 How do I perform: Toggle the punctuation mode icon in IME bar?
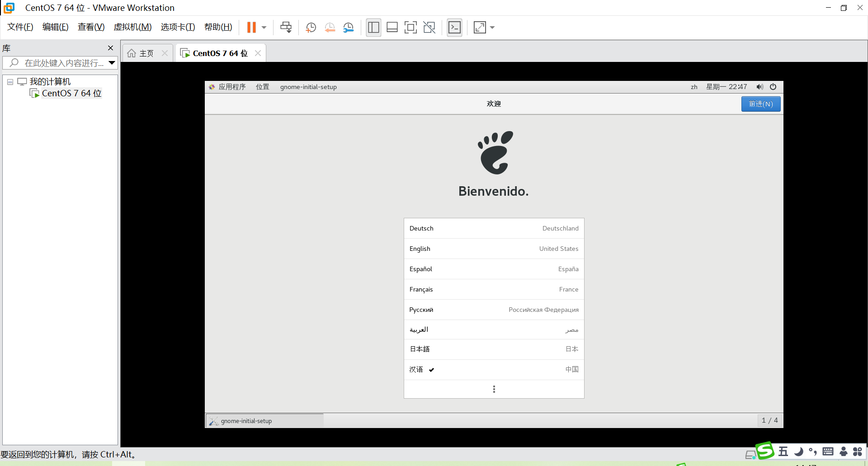813,452
